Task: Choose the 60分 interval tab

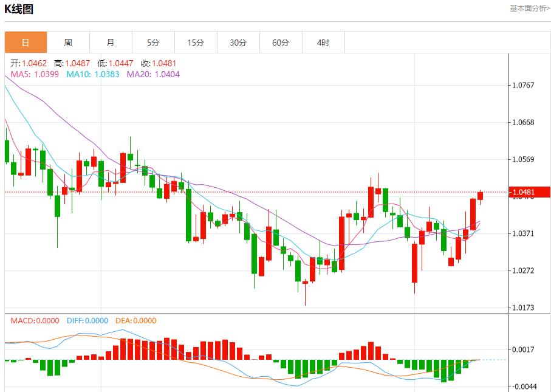Action: pos(281,43)
